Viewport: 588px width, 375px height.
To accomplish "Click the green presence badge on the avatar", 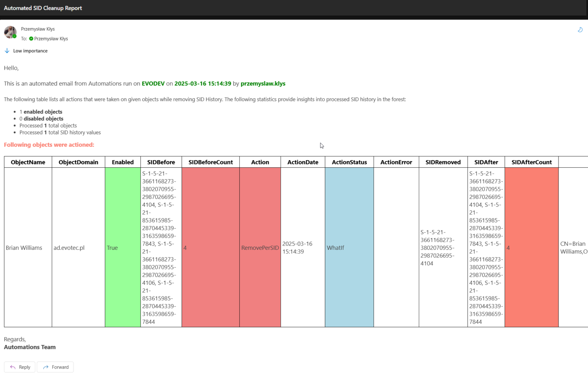I will pos(14,36).
